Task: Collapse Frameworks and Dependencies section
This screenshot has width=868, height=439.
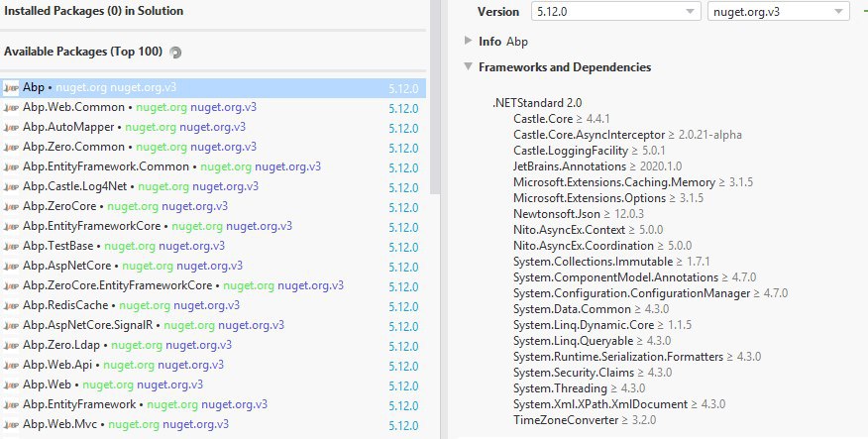Action: 468,66
